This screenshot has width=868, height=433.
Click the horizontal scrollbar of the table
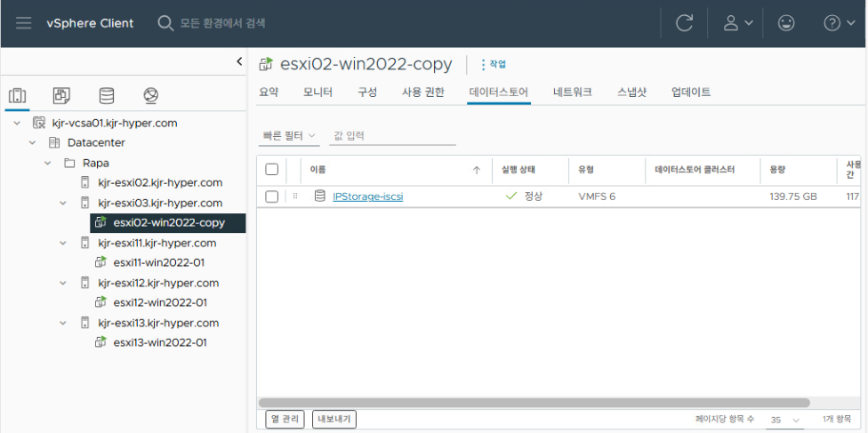click(x=534, y=403)
